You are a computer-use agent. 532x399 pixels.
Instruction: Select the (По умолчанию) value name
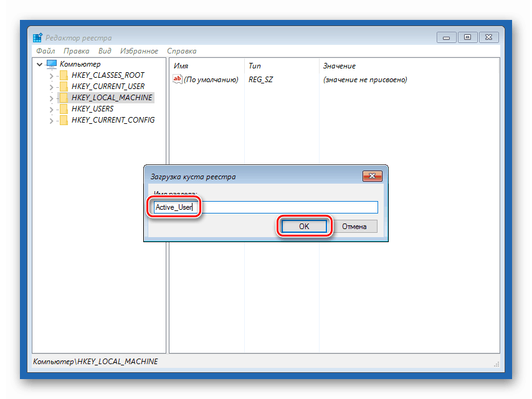point(211,80)
